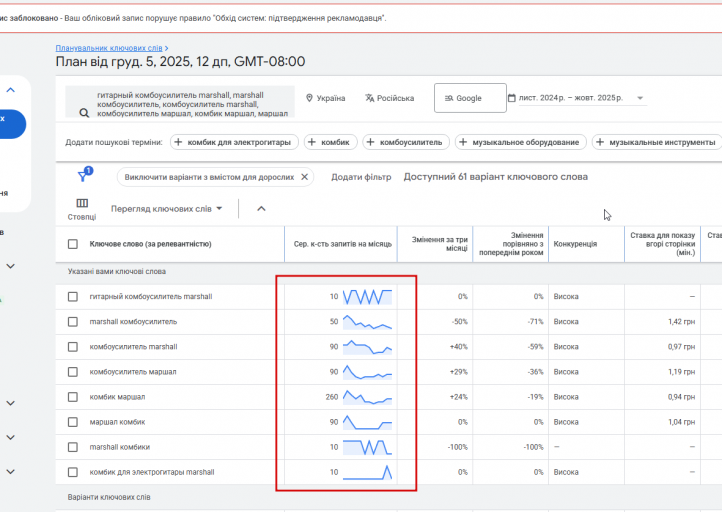Open the Україна location setting
This screenshot has width=722, height=512.
pos(326,98)
